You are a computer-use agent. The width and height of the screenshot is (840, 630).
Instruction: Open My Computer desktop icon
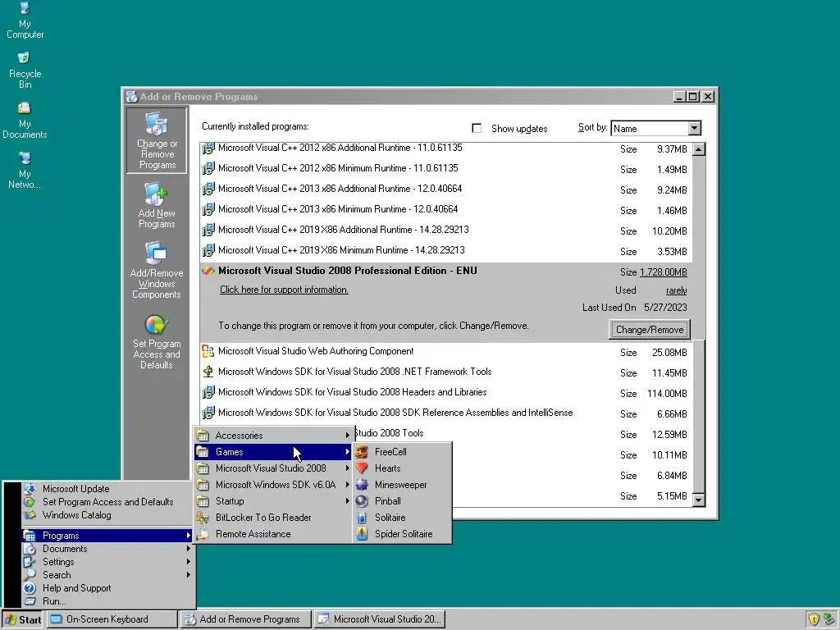tap(25, 21)
